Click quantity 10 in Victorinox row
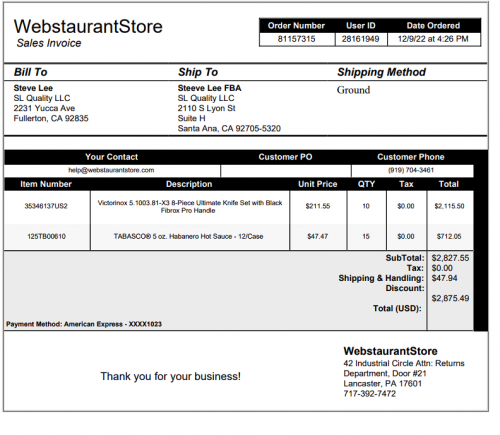 [x=366, y=206]
